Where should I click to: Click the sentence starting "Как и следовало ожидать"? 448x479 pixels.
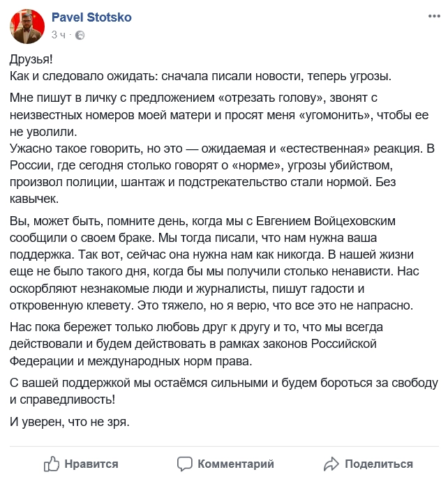click(200, 76)
